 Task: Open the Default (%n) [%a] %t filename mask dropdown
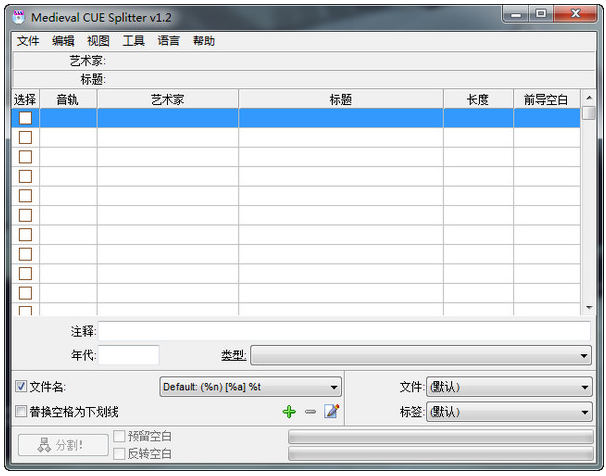(250, 387)
